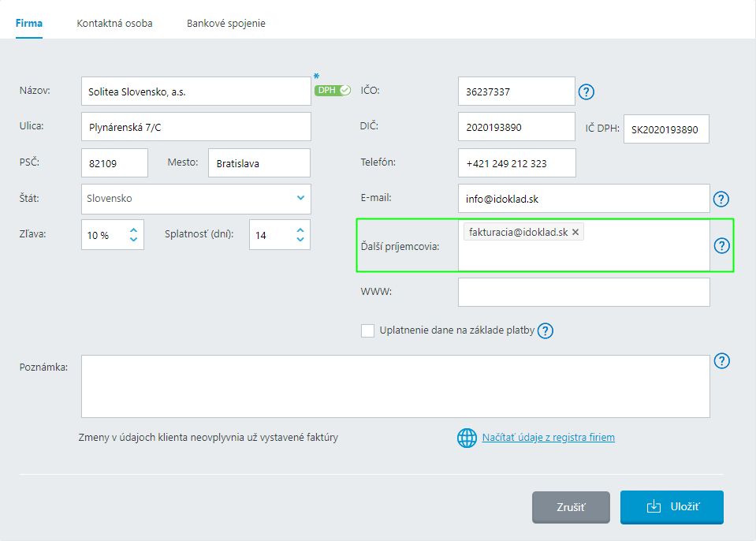The image size is (756, 541).
Task: Click the green DPH verified badge
Action: click(332, 90)
